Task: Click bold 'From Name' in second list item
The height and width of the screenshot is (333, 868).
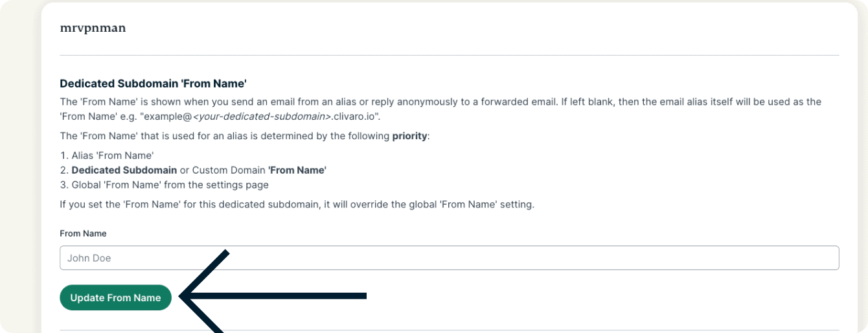Action: [297, 170]
